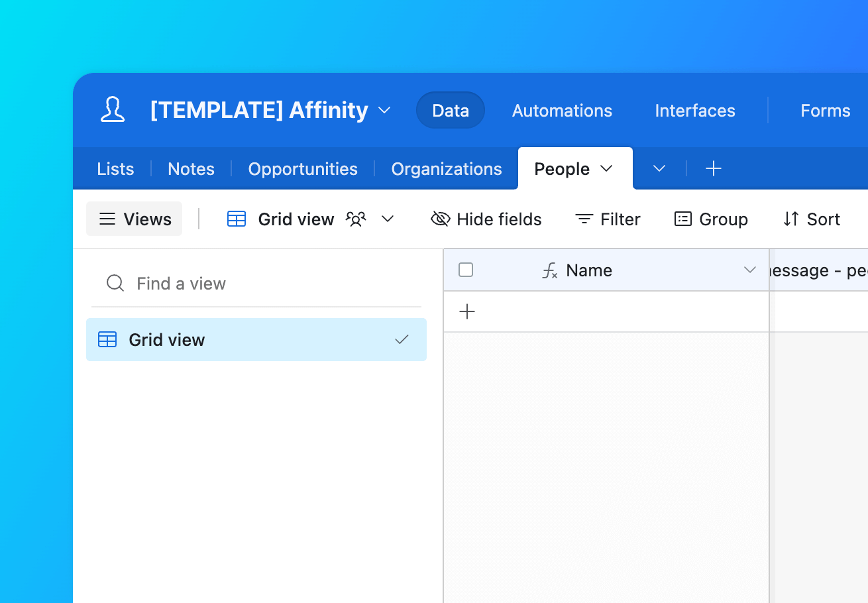Click the Affinity base person icon
Viewport: 868px width, 603px height.
(113, 110)
